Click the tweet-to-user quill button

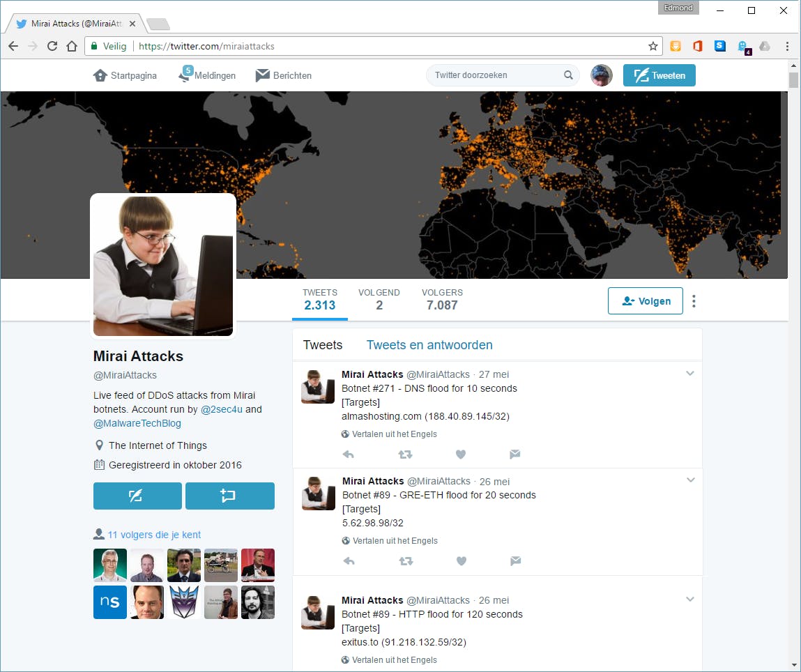pos(137,496)
